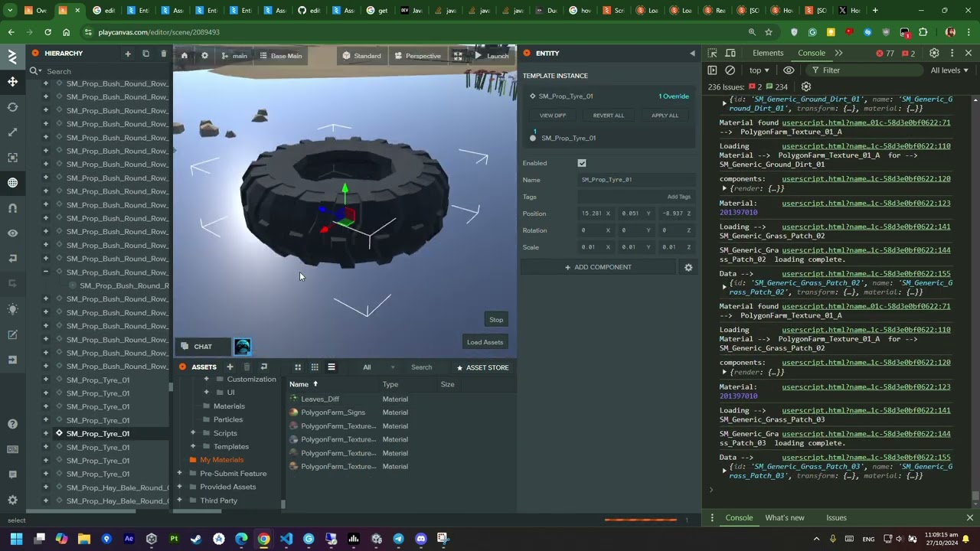980x551 pixels.
Task: Click the Load Assets button
Action: [485, 342]
